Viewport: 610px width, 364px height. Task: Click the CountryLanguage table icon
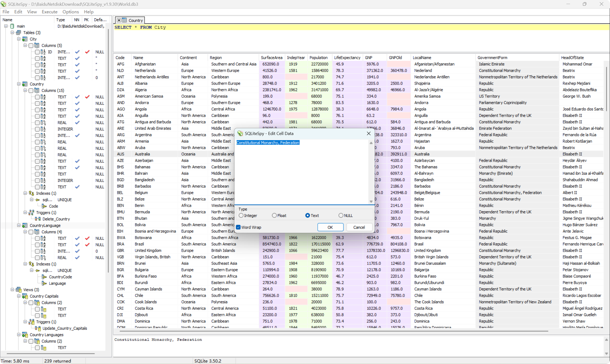click(25, 225)
